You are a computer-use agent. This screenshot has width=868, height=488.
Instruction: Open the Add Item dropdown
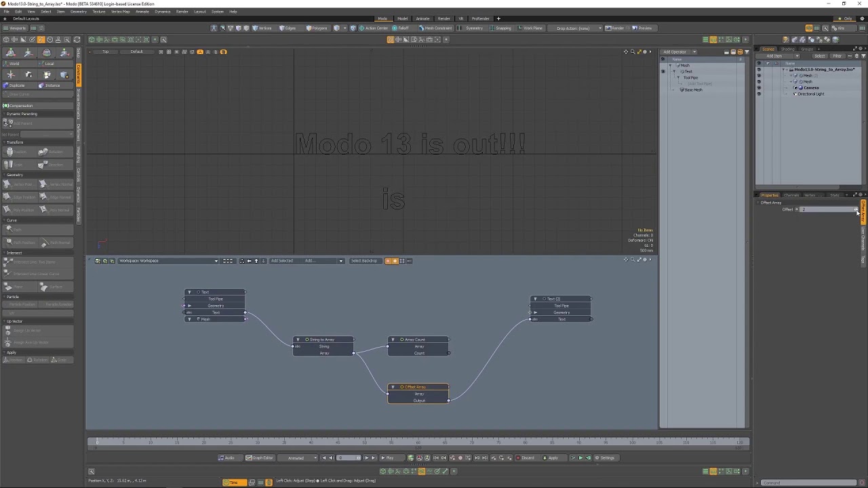pyautogui.click(x=778, y=56)
